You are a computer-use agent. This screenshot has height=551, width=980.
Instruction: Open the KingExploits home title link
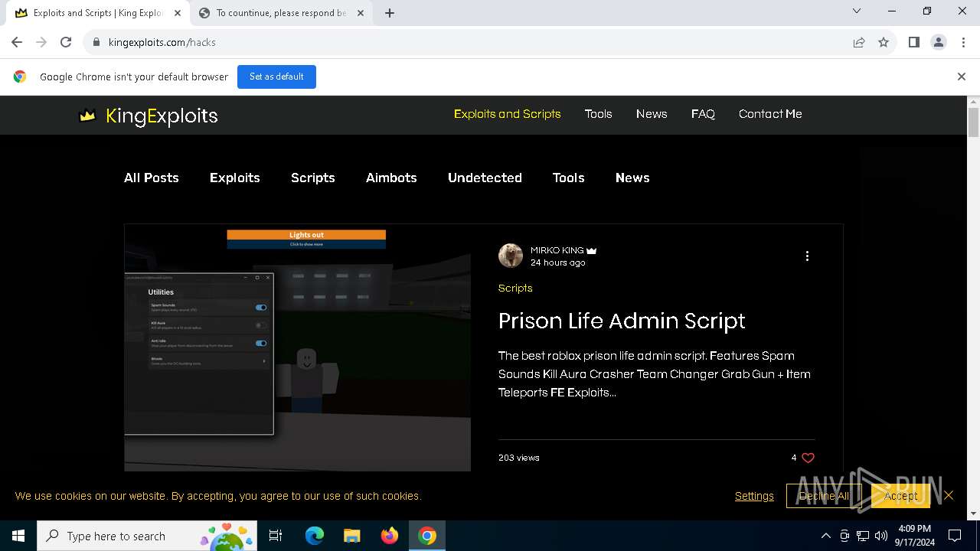[162, 116]
